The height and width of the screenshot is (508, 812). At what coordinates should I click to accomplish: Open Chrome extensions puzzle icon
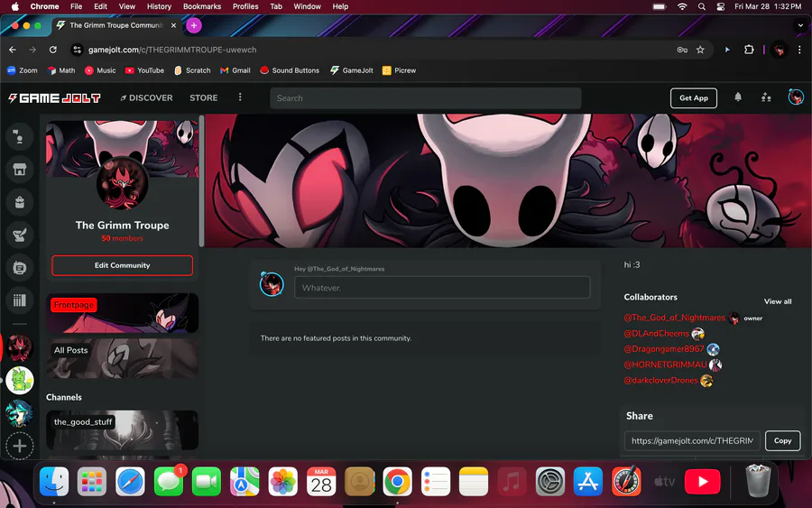click(749, 50)
